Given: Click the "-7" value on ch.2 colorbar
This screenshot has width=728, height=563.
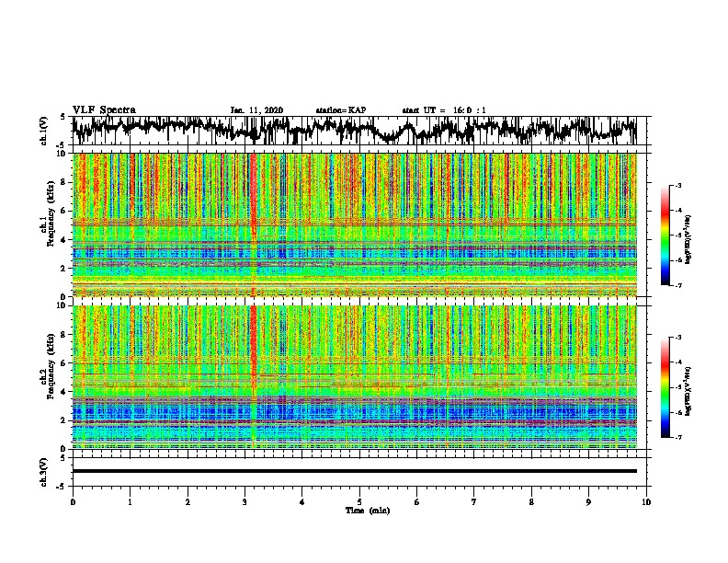Looking at the screenshot, I should click(x=678, y=438).
